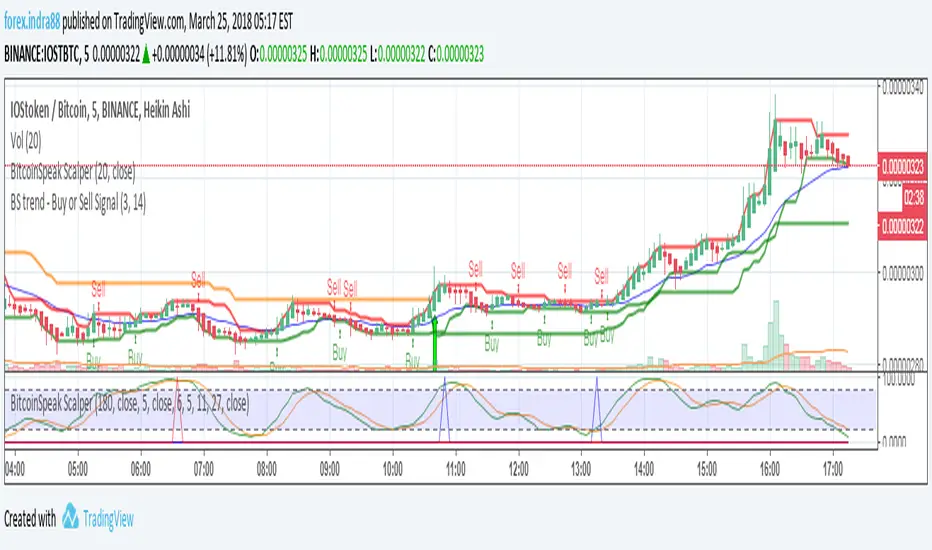Click the 0.00000300 price axis label
The width and height of the screenshot is (932, 550).
point(903,273)
